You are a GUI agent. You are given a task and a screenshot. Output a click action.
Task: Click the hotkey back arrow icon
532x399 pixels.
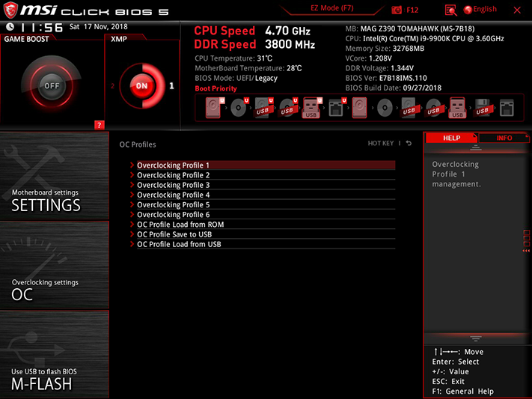pos(409,143)
